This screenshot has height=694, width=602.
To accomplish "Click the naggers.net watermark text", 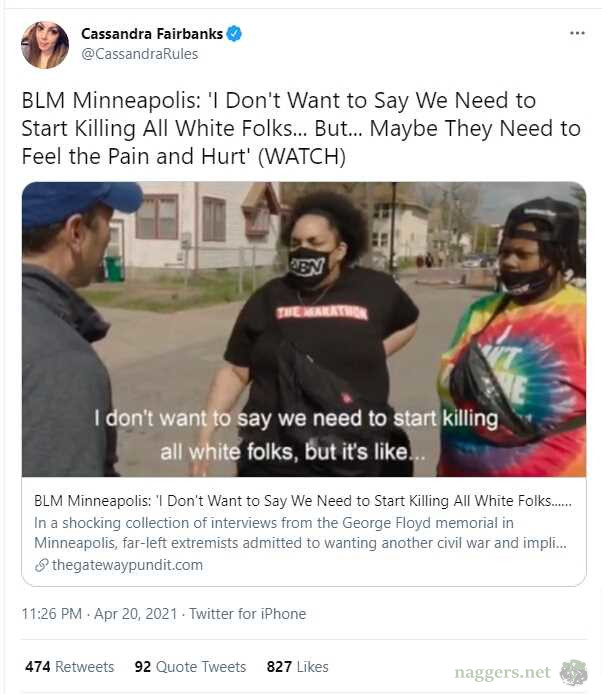I will (x=502, y=672).
